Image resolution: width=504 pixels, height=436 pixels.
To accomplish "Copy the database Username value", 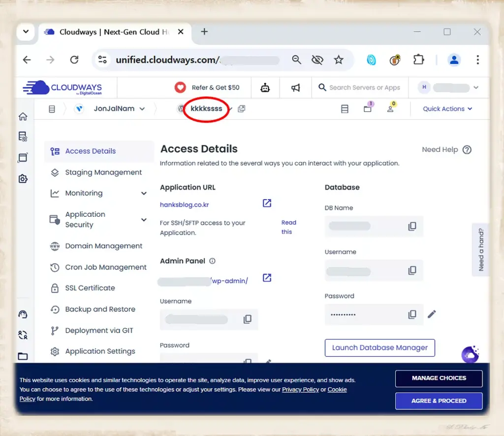I will point(412,270).
